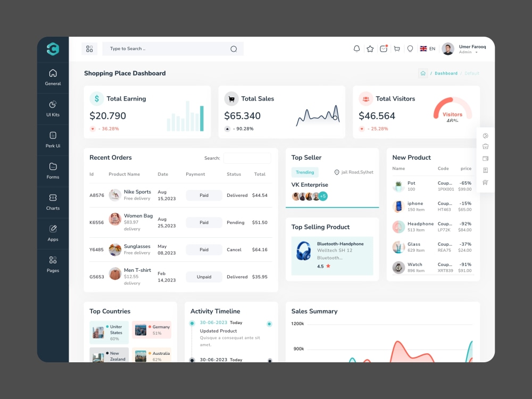This screenshot has width=532, height=399.
Task: Open the Watch product row icon
Action: click(398, 268)
